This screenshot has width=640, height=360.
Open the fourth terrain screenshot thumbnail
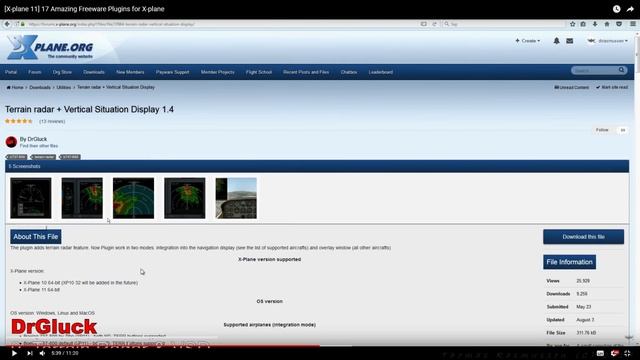tap(185, 198)
